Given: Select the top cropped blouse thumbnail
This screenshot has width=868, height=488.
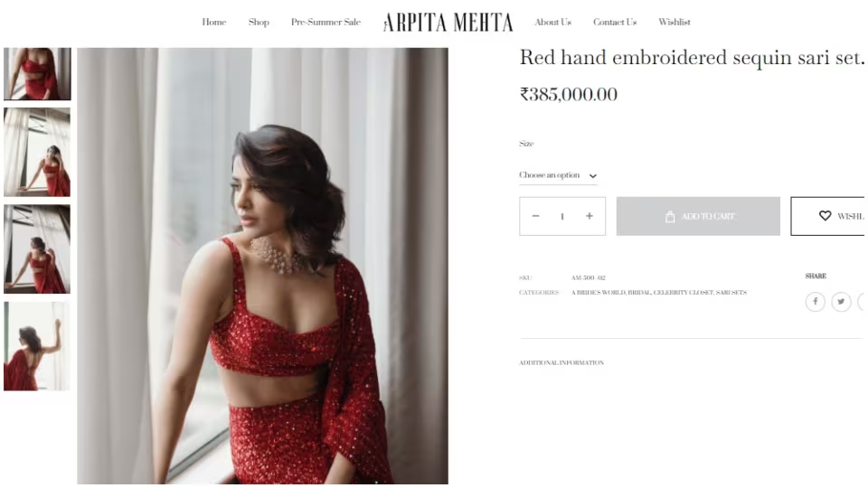Looking at the screenshot, I should tap(37, 73).
